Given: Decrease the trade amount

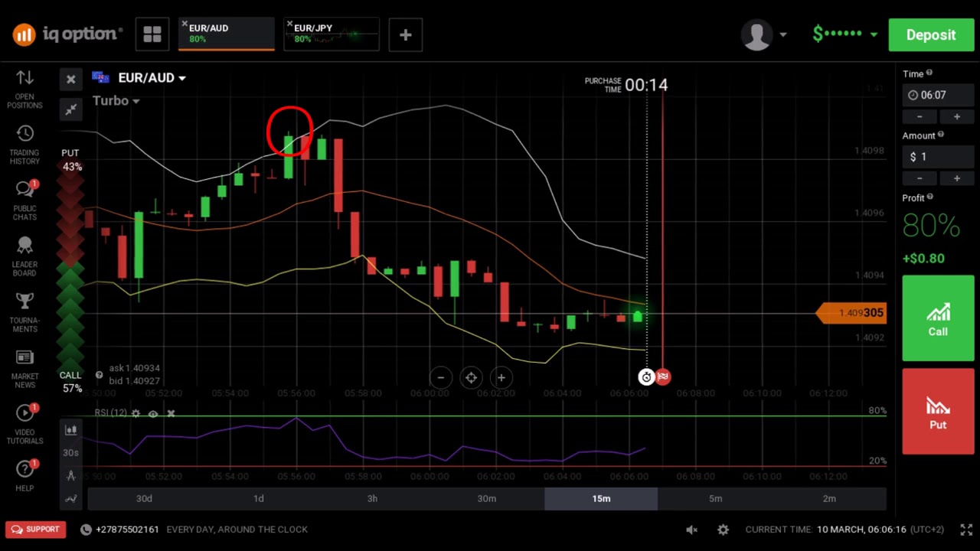Looking at the screenshot, I should tap(920, 178).
